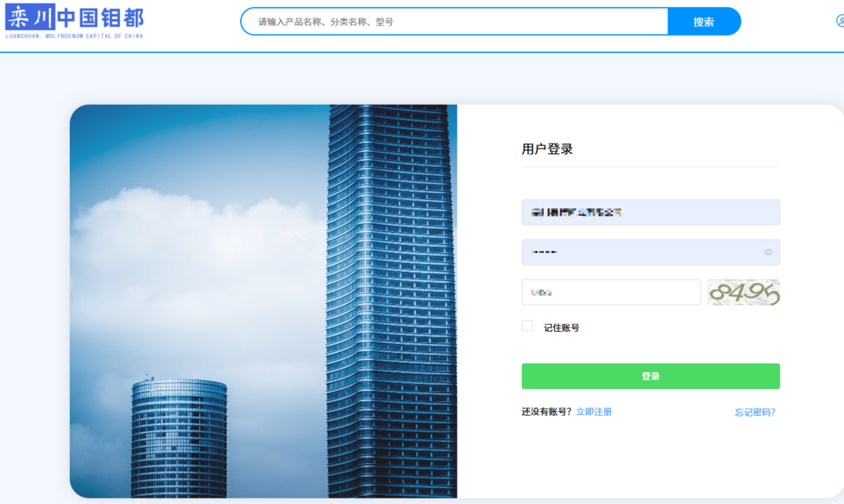This screenshot has width=844, height=504.
Task: Refresh the 8495 captcha image
Action: pyautogui.click(x=744, y=292)
